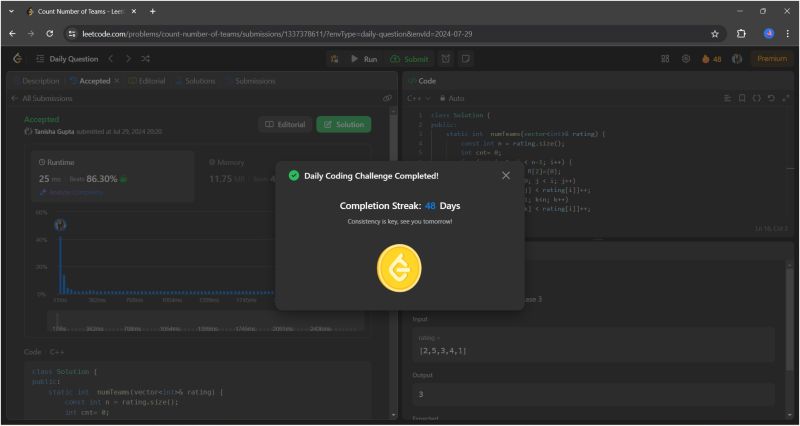Open the Chrome profile avatar
The height and width of the screenshot is (426, 800).
tap(769, 34)
